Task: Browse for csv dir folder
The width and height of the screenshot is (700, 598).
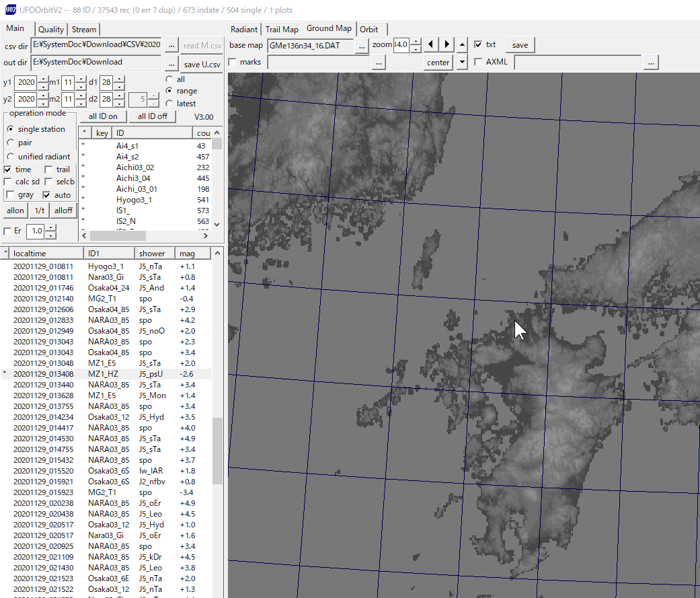Action: pos(172,45)
